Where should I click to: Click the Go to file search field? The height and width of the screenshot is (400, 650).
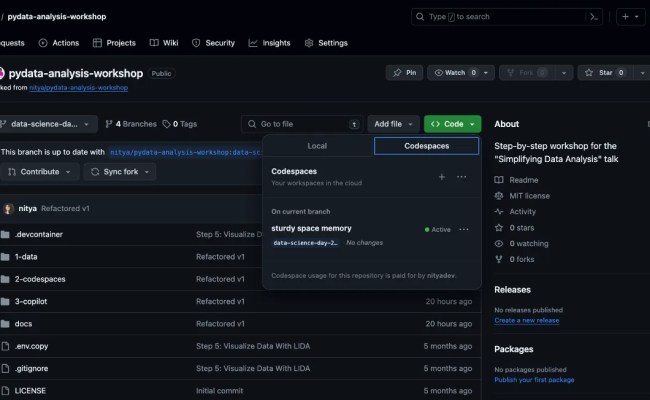302,124
